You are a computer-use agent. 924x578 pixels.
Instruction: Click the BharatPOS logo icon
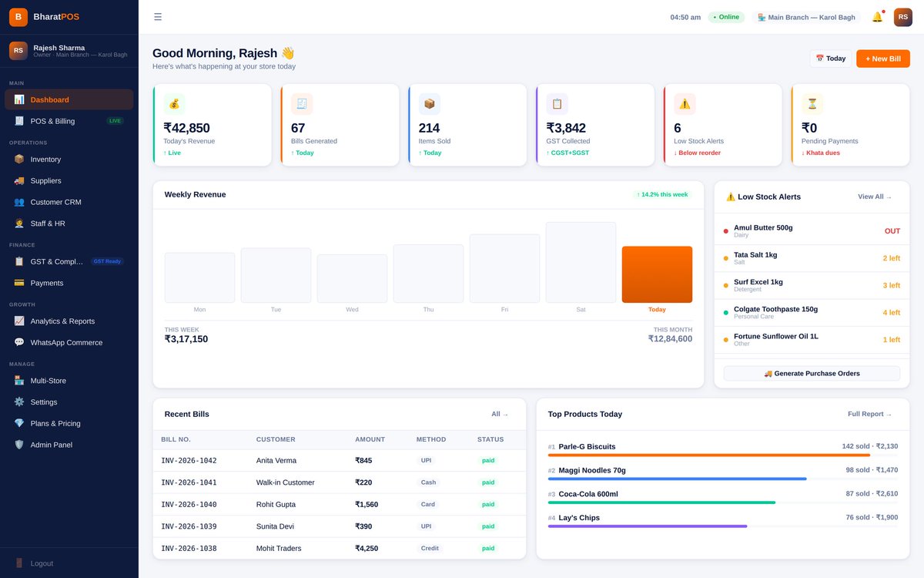(x=18, y=17)
